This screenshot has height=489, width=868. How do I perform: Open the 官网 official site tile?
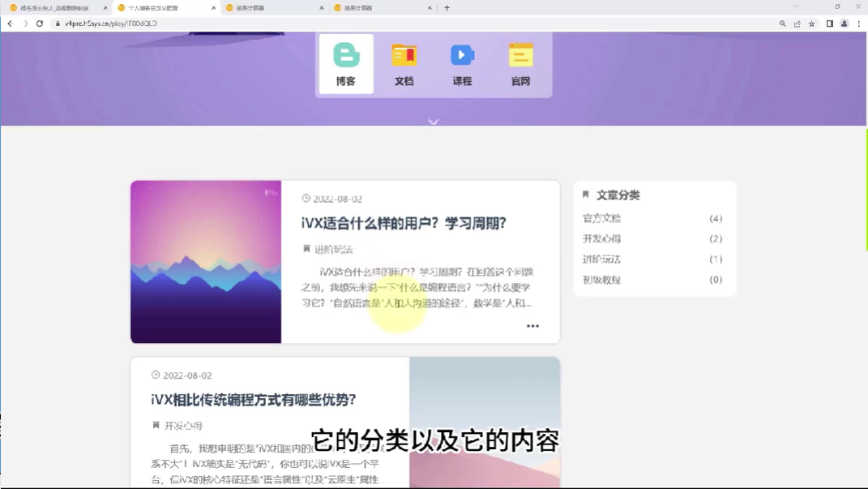(x=520, y=64)
